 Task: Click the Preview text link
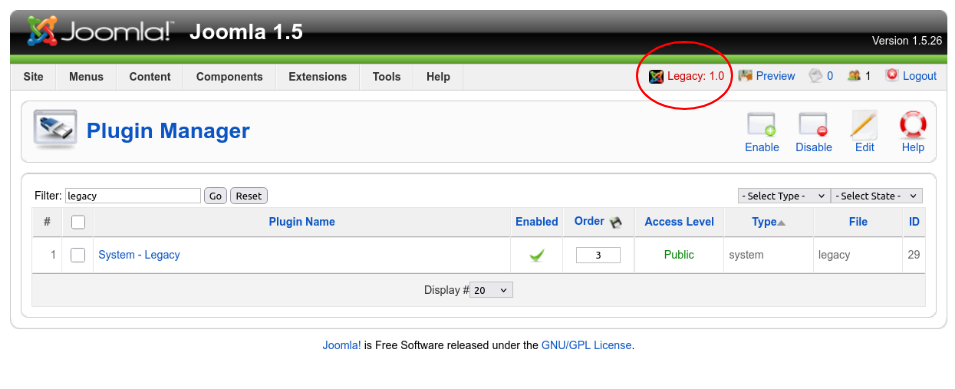(x=775, y=76)
